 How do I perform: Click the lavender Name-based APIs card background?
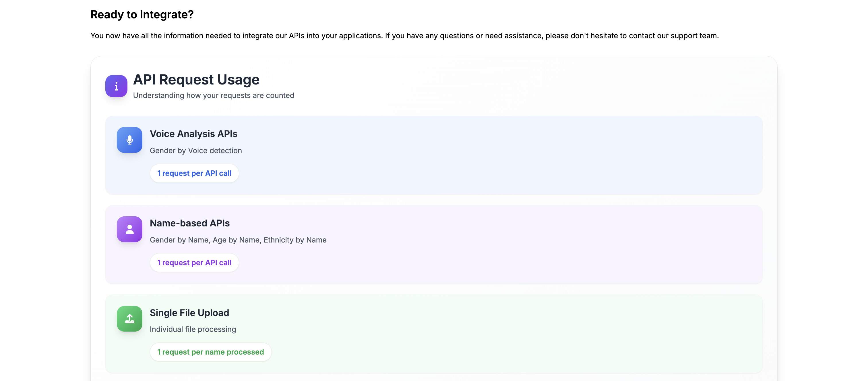[x=505, y=245]
